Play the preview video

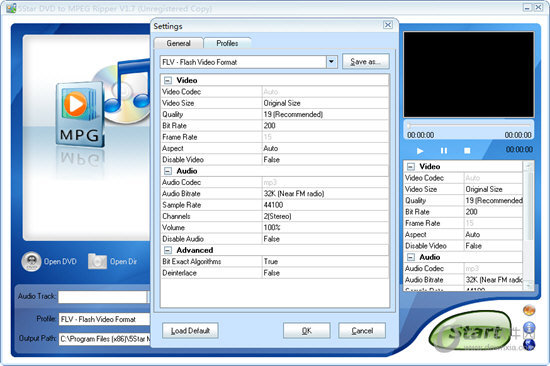420,151
